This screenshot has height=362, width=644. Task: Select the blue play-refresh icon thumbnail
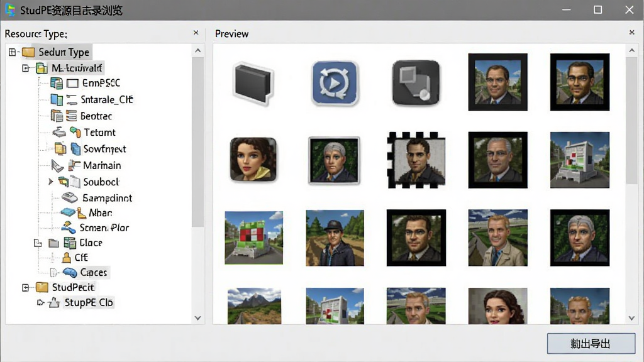tap(335, 84)
